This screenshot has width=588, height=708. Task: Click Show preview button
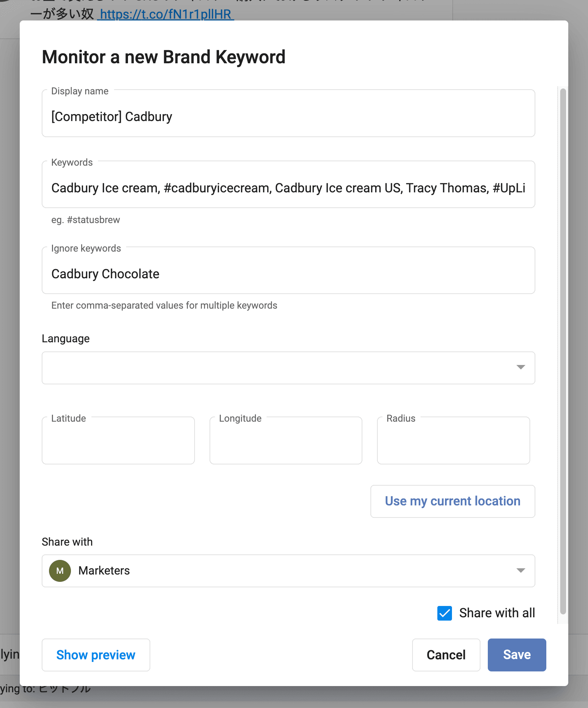point(96,655)
